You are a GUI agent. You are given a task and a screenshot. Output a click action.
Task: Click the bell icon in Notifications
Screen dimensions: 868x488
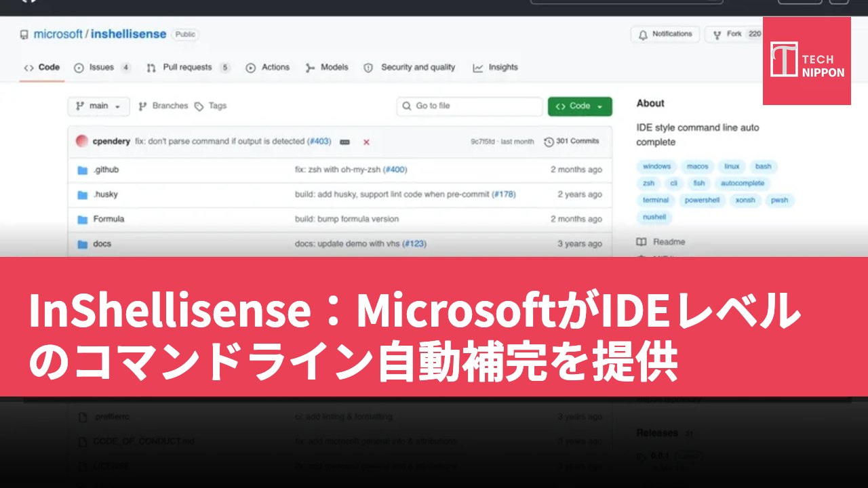click(643, 35)
